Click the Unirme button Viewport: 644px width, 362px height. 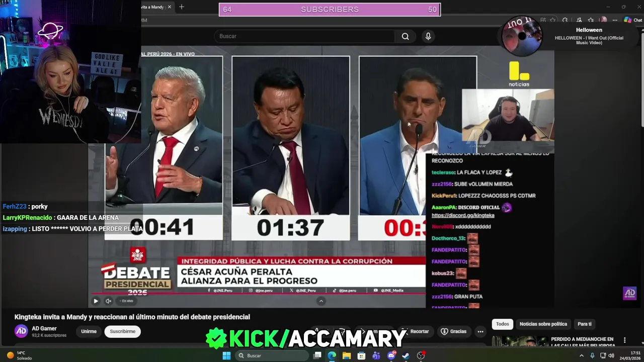(89, 331)
